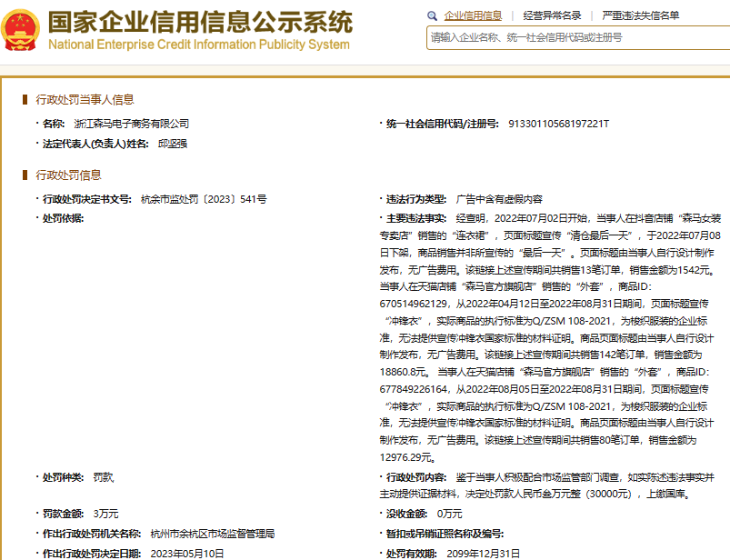This screenshot has width=730, height=560.
Task: Click the 行政处罚当事人信息 section header
Action: [85, 100]
